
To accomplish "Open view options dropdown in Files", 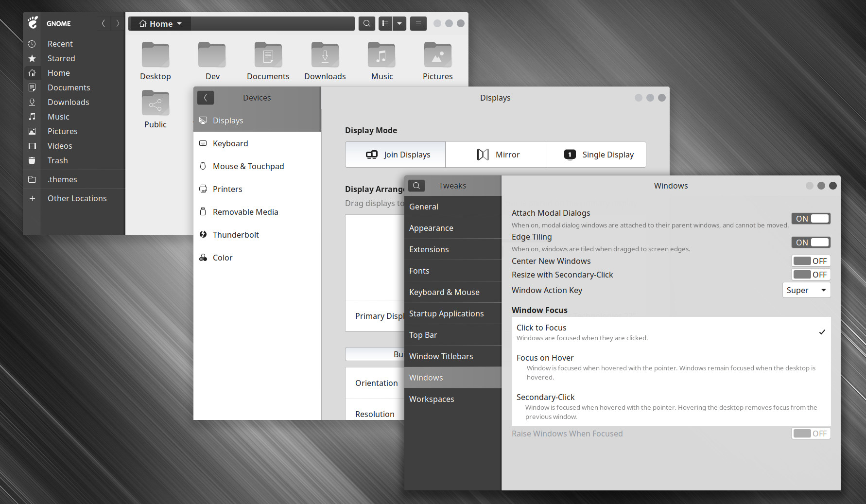I will [399, 23].
